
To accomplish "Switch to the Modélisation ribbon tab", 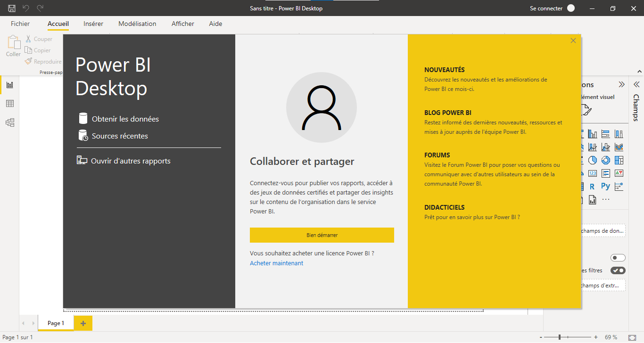I will [x=137, y=24].
